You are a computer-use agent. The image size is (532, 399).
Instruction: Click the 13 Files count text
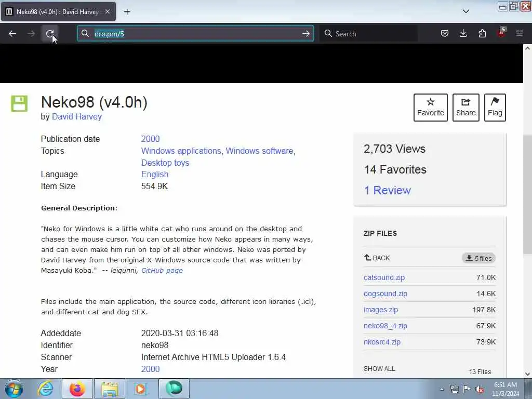480,372
